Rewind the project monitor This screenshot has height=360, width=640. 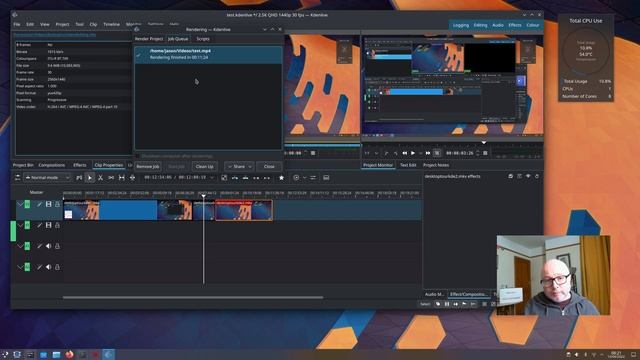click(404, 153)
